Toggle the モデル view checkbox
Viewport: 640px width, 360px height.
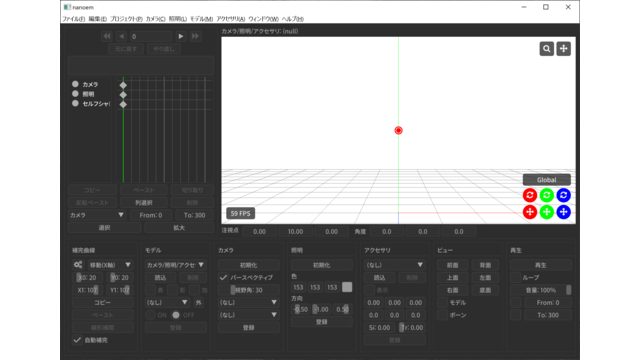pos(442,302)
